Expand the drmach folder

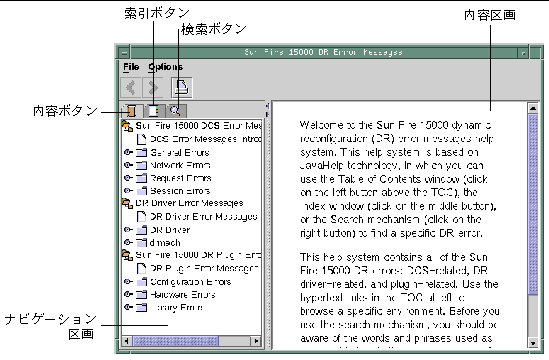point(128,242)
